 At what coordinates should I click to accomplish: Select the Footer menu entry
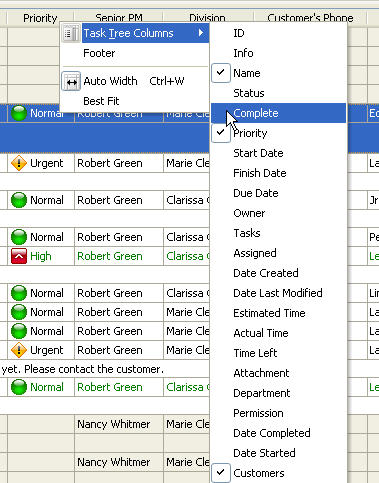(99, 53)
